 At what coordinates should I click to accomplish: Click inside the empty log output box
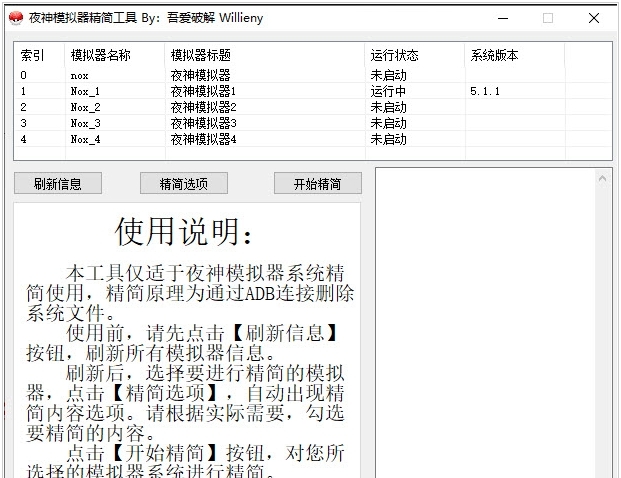(x=485, y=323)
